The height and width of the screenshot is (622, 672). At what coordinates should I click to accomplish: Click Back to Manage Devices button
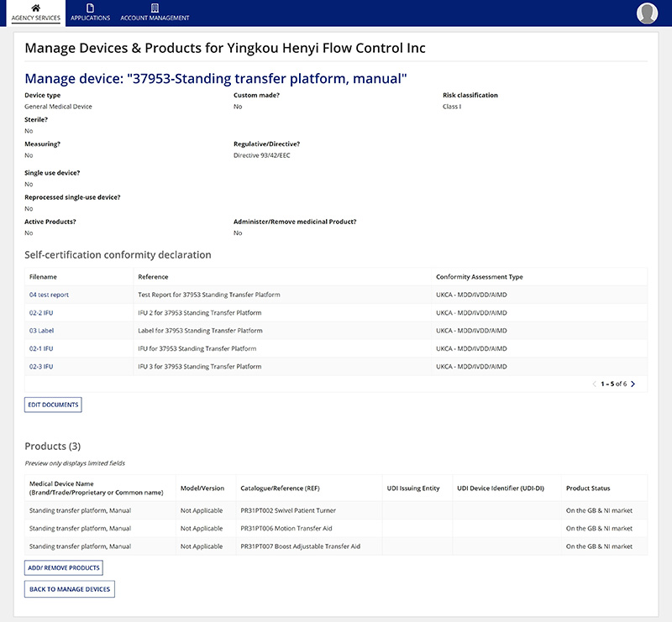point(69,589)
